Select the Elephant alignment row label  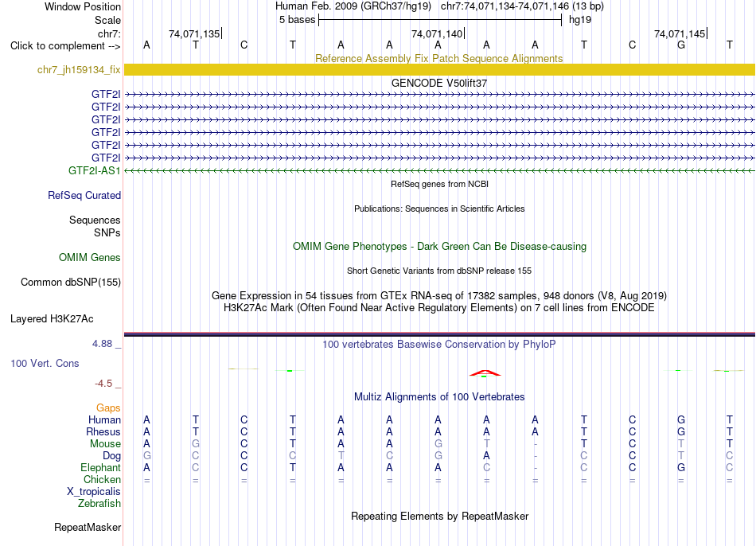[x=100, y=468]
